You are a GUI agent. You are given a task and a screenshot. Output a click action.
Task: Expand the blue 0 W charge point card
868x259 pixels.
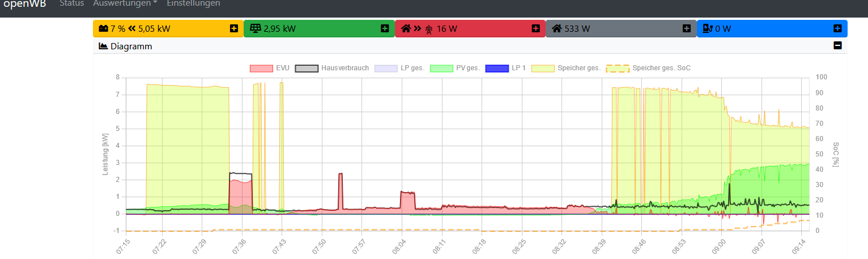(837, 28)
